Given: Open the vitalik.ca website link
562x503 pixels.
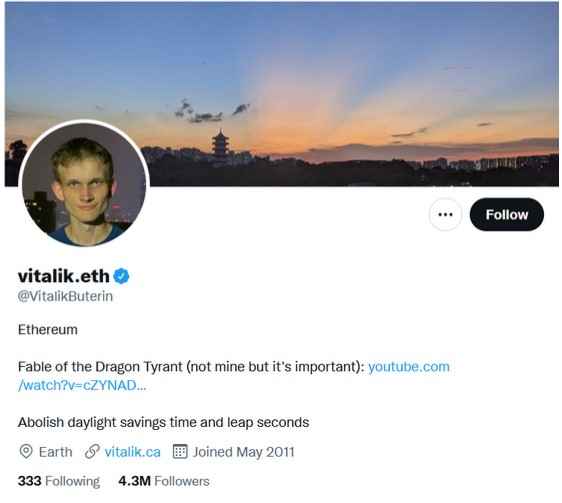Looking at the screenshot, I should (x=133, y=452).
